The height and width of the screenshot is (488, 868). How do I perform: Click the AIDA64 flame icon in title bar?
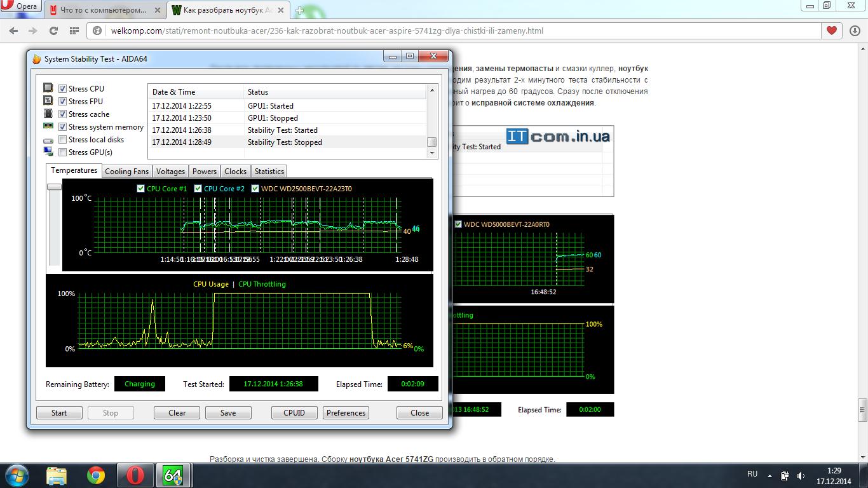37,59
